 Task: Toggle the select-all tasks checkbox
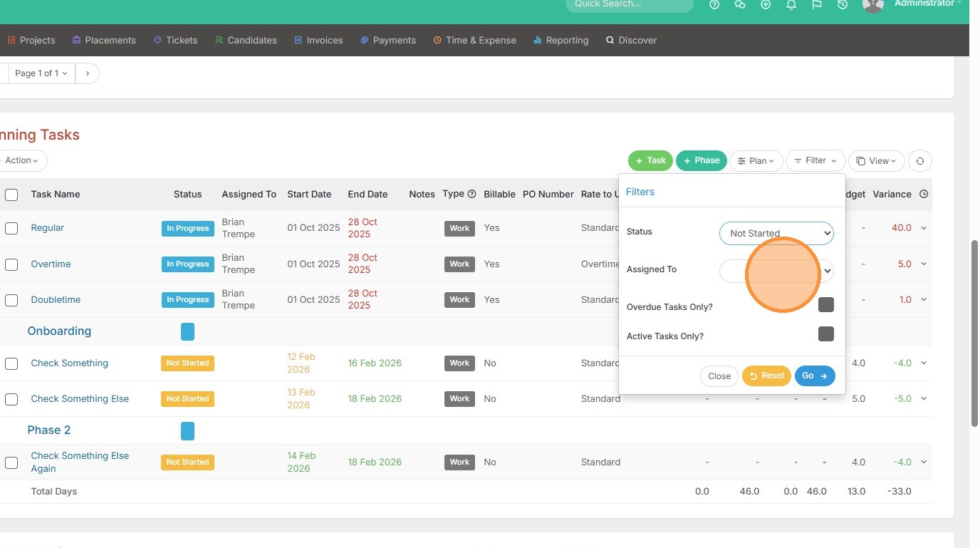point(11,195)
